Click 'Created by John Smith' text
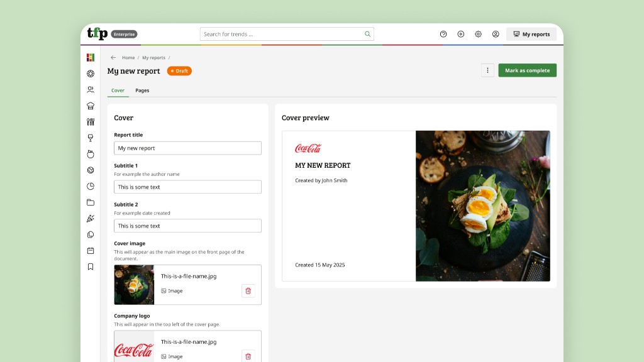Screen dimensions: 644x362 (x=321, y=180)
